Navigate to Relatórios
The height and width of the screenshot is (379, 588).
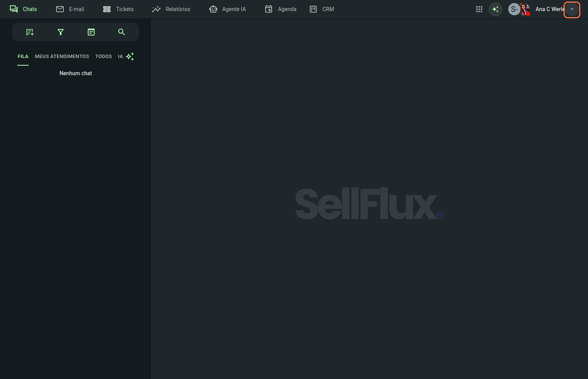tap(171, 9)
